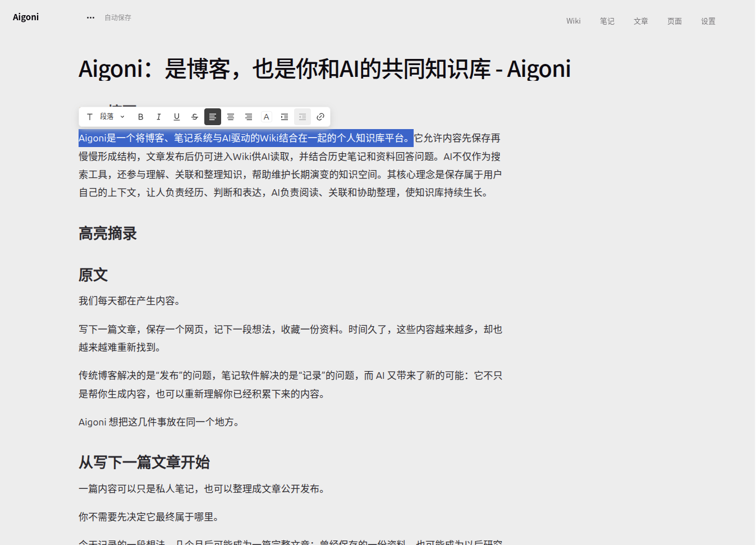Click the 高亮摘录 heading
756x545 pixels.
pyautogui.click(x=108, y=233)
